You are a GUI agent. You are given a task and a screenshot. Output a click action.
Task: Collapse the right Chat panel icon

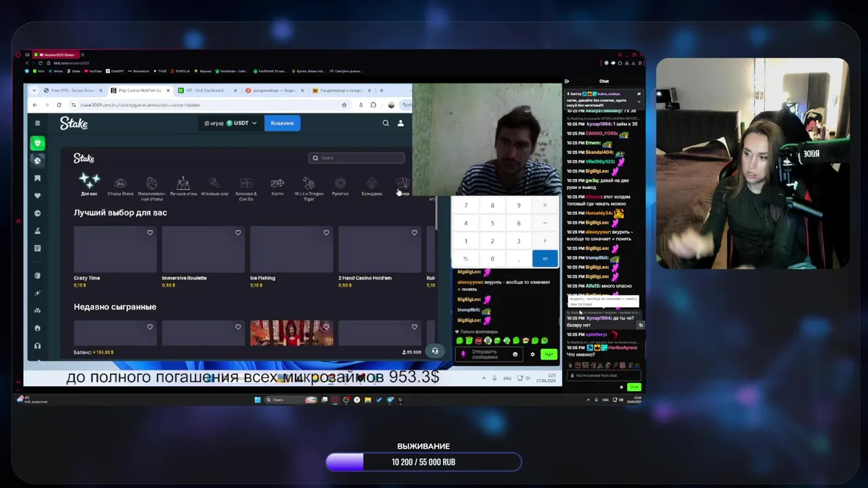coord(567,81)
